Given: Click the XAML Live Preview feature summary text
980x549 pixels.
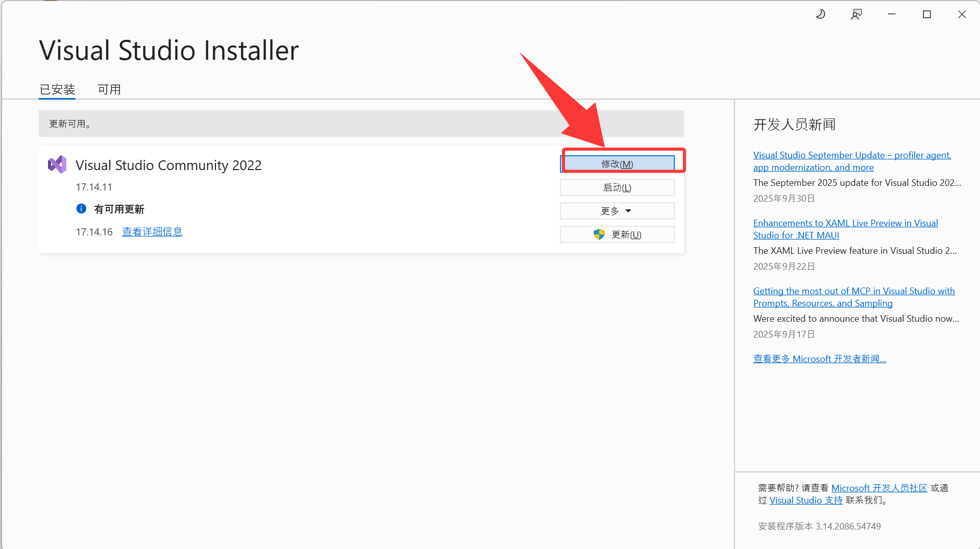Looking at the screenshot, I should pos(855,251).
